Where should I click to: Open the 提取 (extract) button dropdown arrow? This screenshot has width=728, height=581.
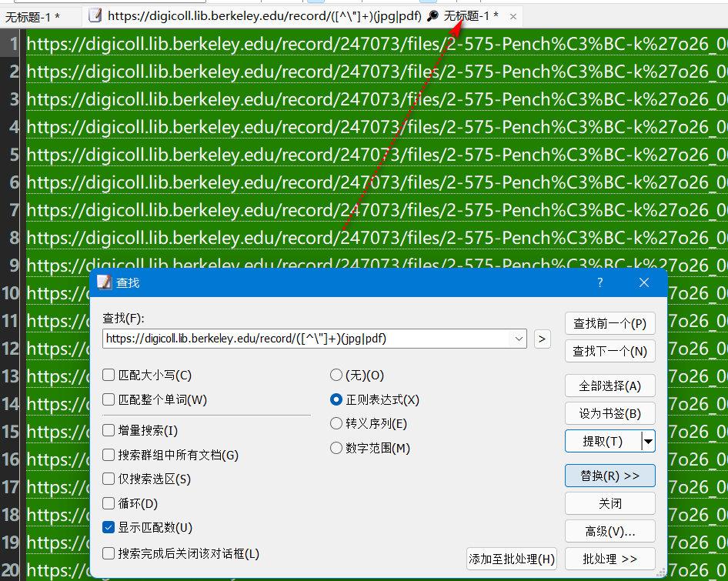tap(648, 441)
